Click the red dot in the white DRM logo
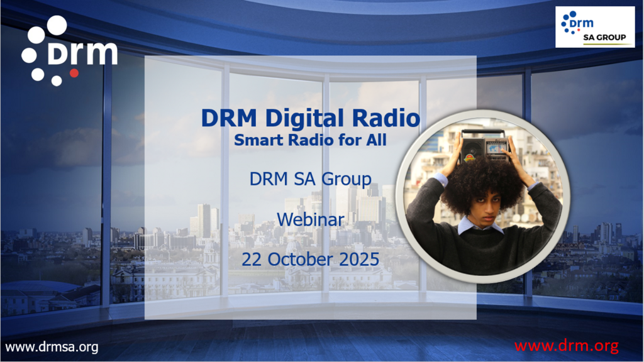 [x=74, y=73]
